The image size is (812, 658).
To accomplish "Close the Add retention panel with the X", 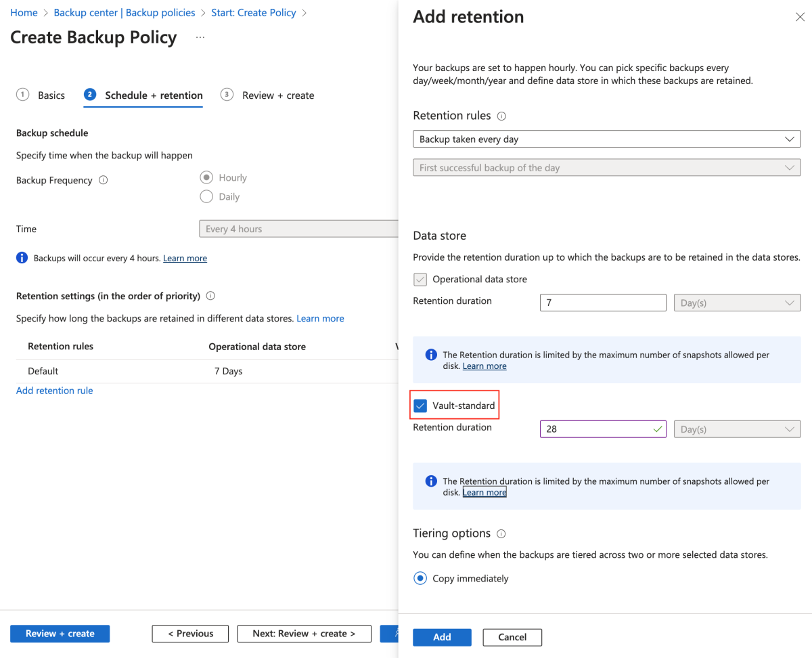I will click(800, 16).
